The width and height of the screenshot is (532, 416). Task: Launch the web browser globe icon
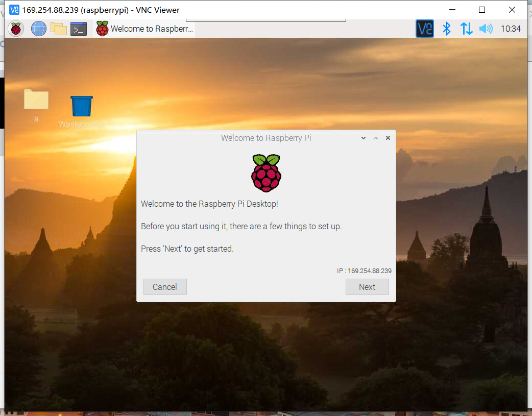point(39,29)
